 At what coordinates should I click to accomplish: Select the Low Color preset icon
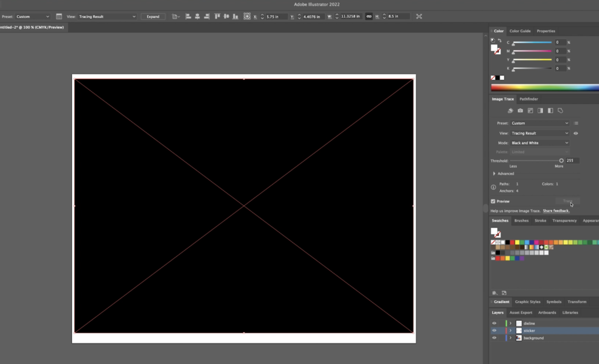[x=530, y=110]
